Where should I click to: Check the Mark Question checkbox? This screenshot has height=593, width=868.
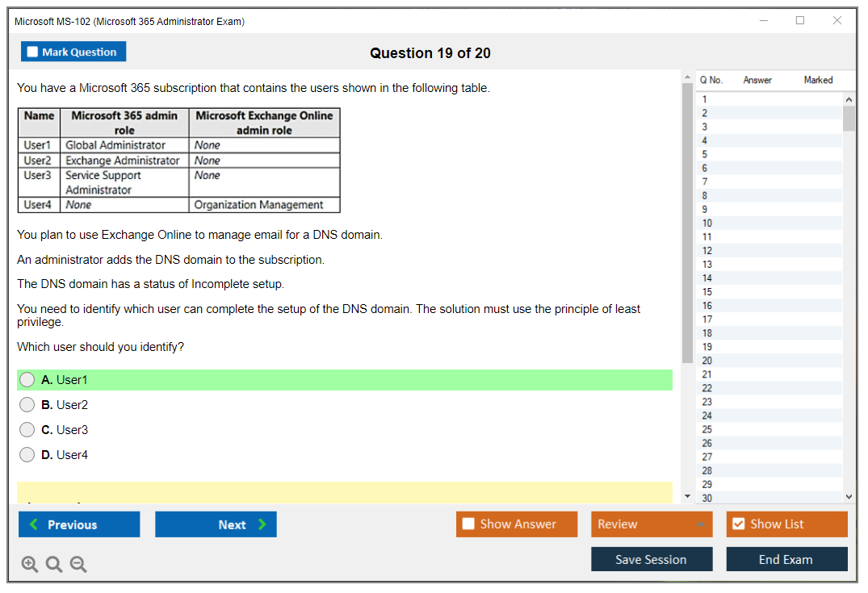click(x=32, y=52)
